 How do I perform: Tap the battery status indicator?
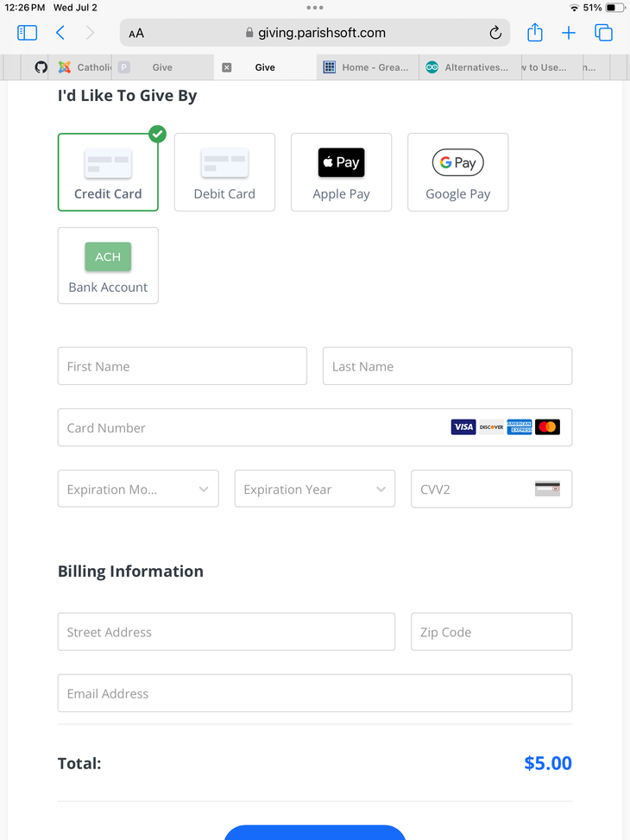[x=615, y=8]
